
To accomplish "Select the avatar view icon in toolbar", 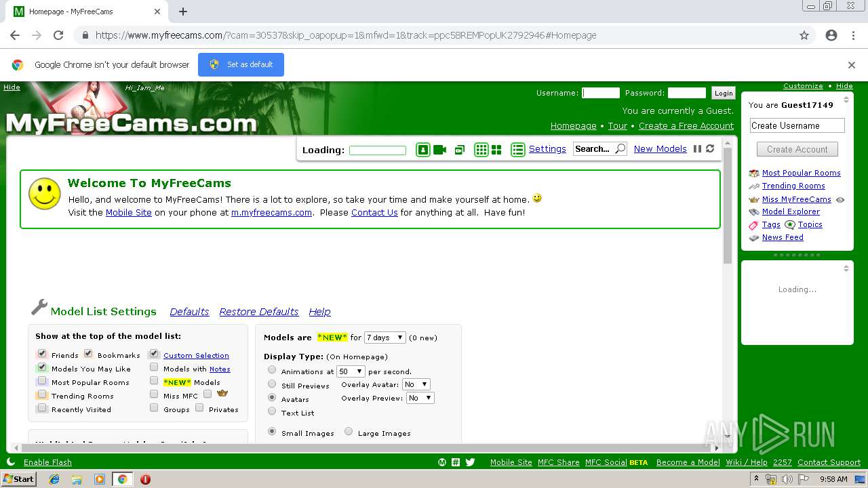I will (x=423, y=150).
